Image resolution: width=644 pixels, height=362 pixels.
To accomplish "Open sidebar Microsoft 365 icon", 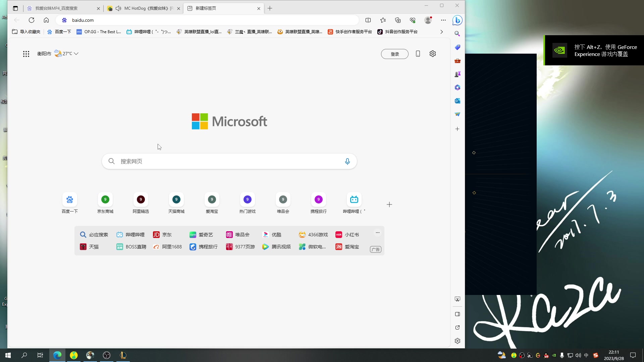I will pos(457,87).
